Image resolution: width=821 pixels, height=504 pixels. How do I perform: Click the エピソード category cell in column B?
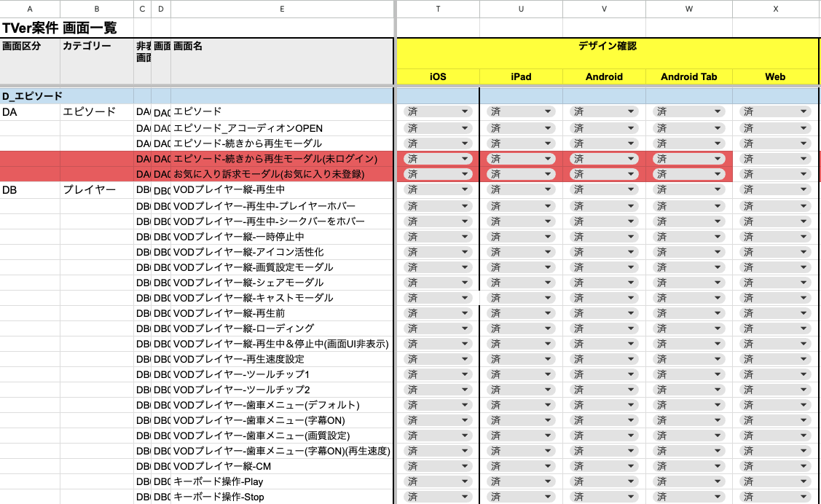(97, 111)
